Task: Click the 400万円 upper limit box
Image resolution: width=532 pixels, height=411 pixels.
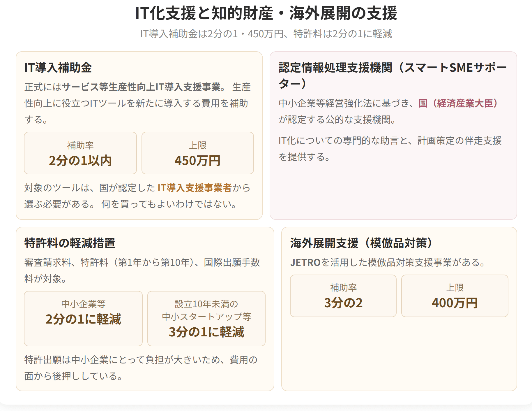Action: 455,296
